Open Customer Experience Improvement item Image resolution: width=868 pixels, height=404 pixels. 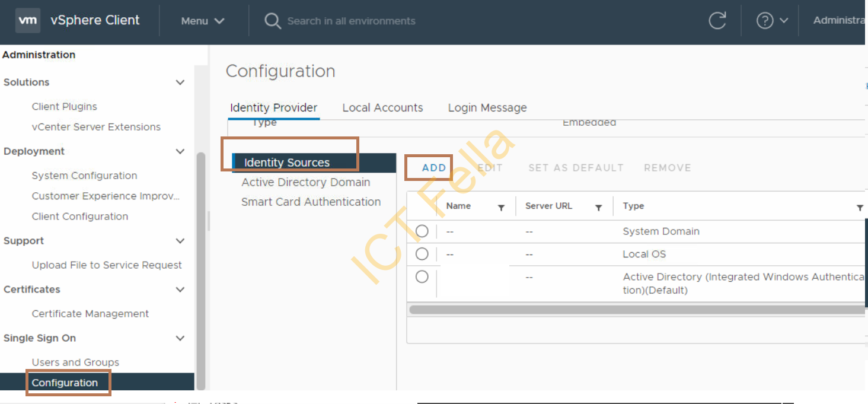click(106, 196)
